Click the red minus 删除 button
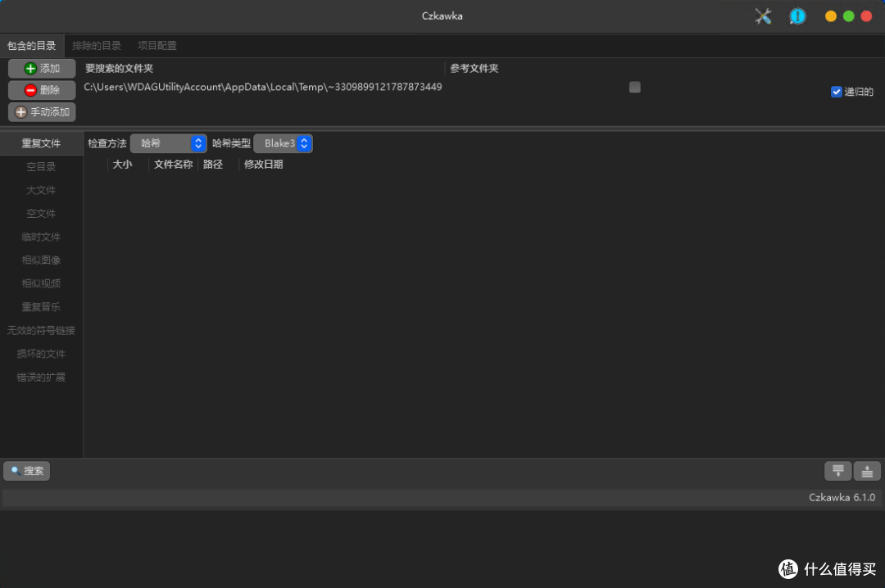 (x=42, y=90)
